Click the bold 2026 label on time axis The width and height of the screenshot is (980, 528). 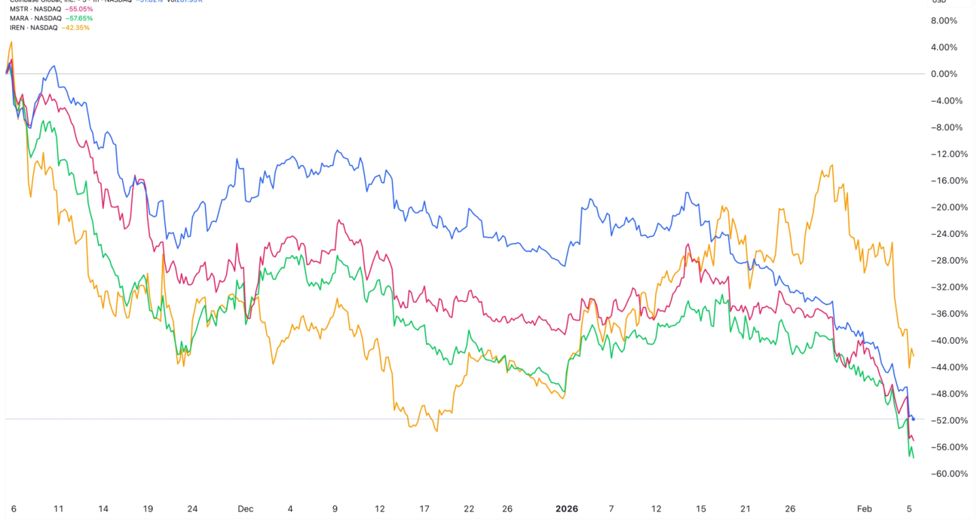[566, 508]
